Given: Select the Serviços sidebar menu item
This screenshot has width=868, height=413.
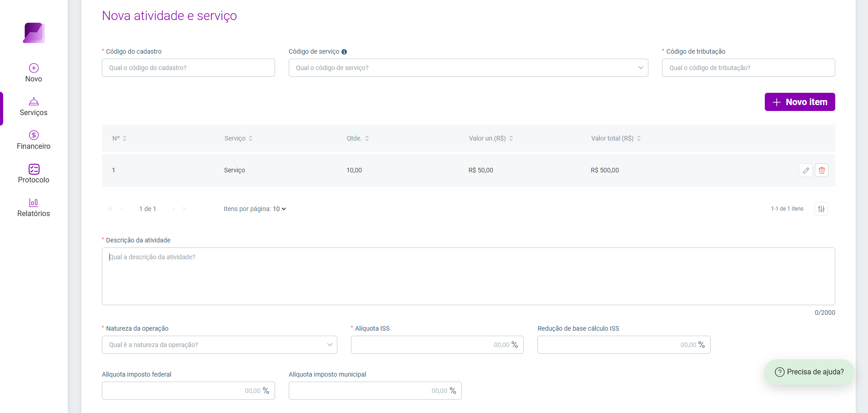Looking at the screenshot, I should coord(34,106).
